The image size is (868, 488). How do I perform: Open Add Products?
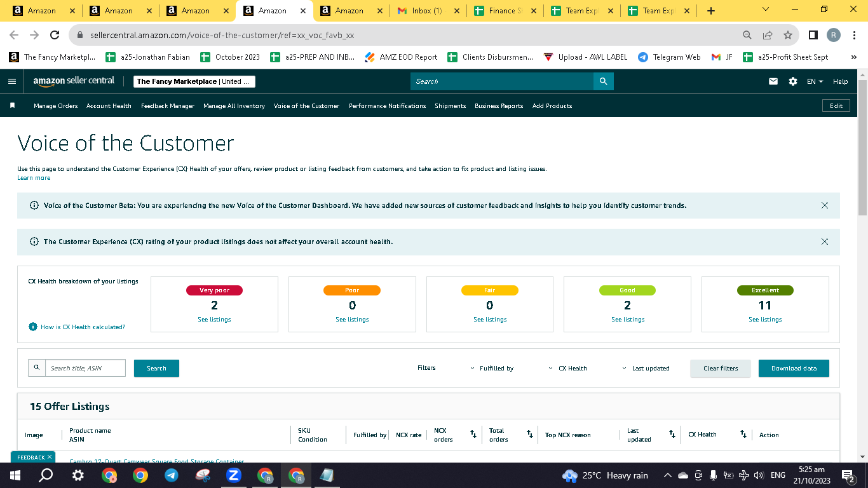(552, 106)
